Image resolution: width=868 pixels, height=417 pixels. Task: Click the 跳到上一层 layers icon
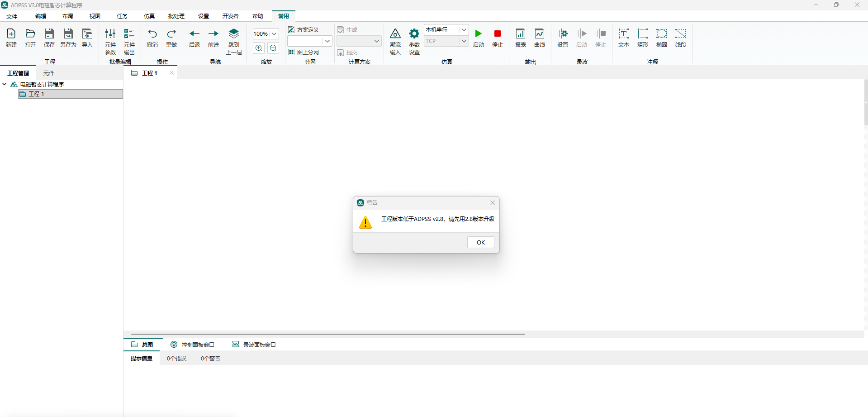(x=234, y=34)
